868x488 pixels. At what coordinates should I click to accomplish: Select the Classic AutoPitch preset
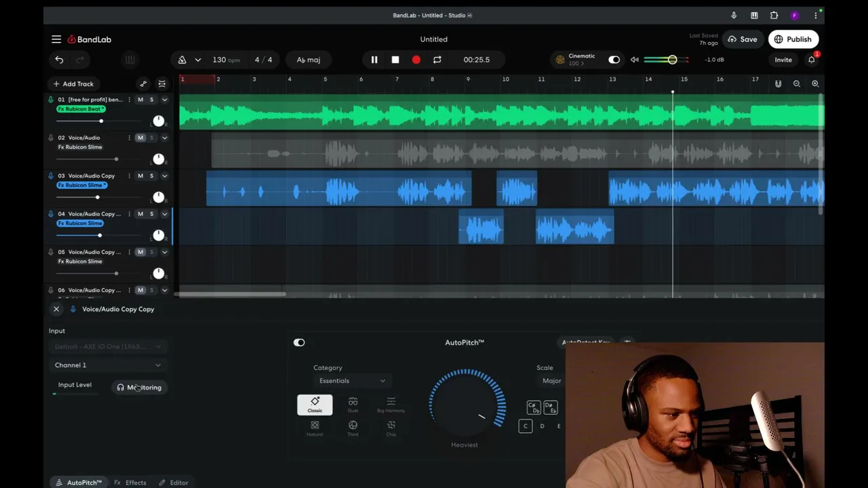click(x=315, y=405)
